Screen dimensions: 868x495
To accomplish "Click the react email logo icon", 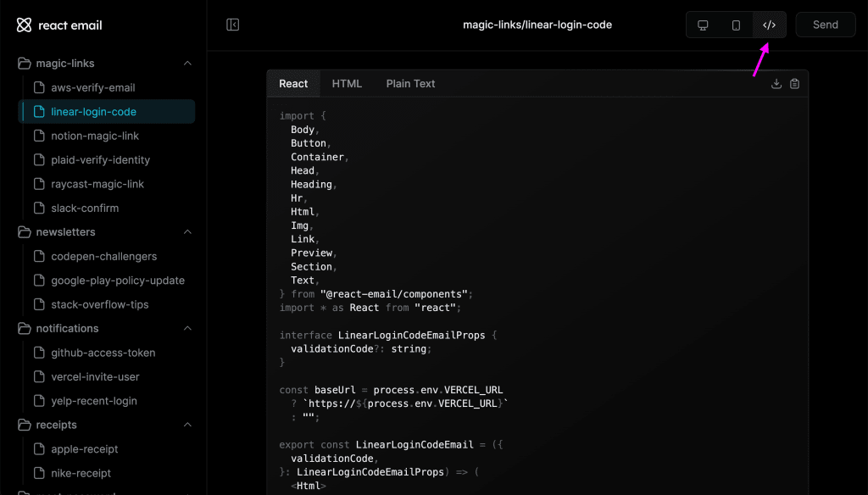I will [24, 25].
